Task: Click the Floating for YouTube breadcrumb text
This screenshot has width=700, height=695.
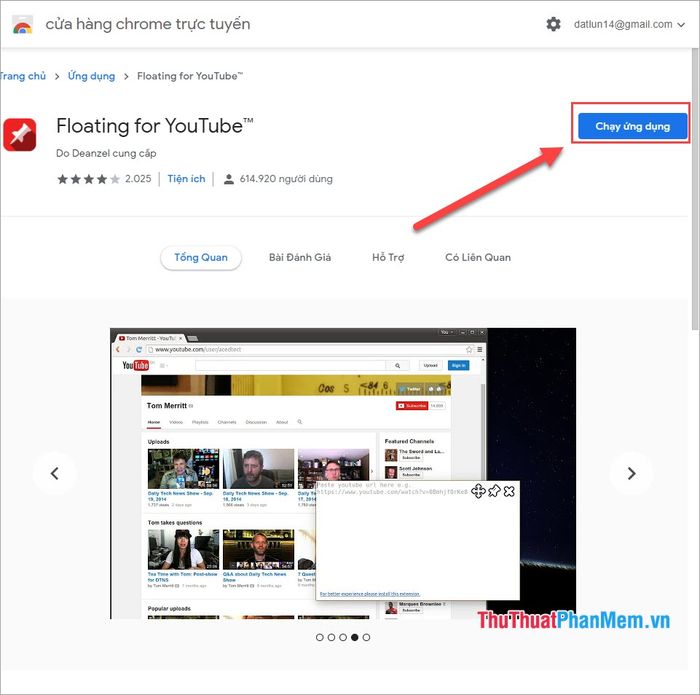Action: coord(190,76)
